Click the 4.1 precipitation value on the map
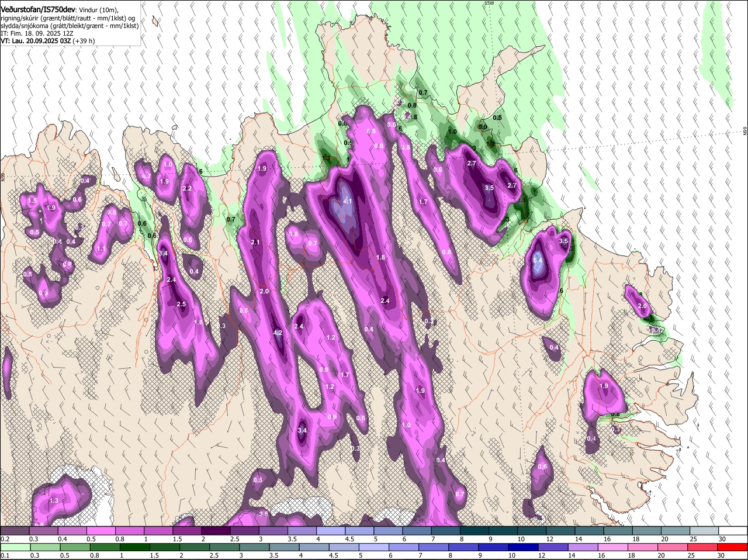Viewport: 748px width, 560px height. tap(348, 202)
